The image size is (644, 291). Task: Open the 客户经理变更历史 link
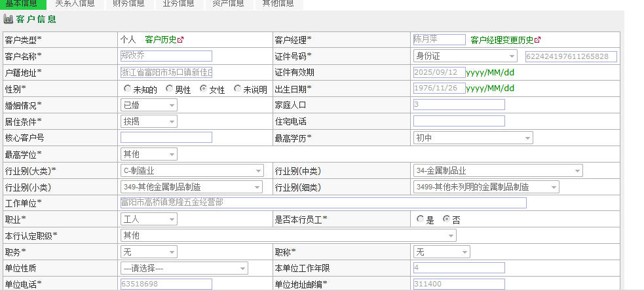point(502,40)
